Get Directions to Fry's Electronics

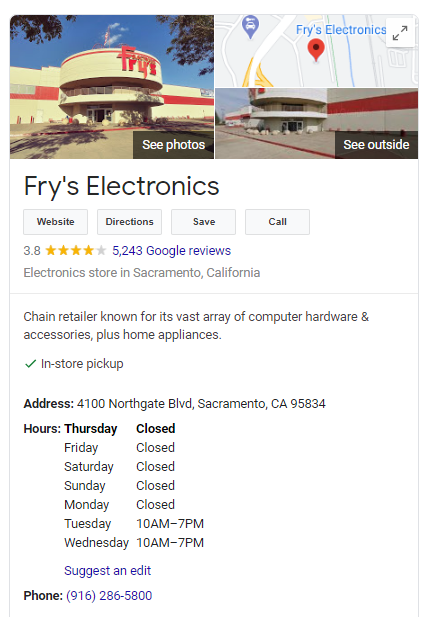129,222
